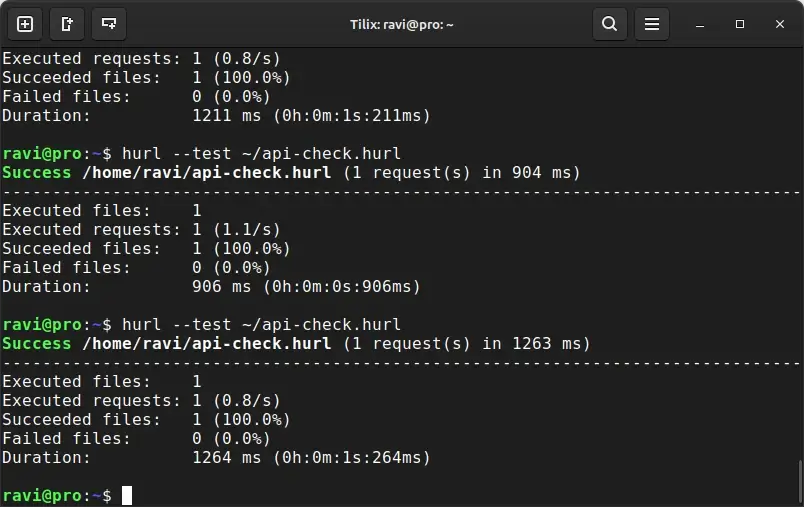Open the Tilix hamburger menu

tap(652, 24)
